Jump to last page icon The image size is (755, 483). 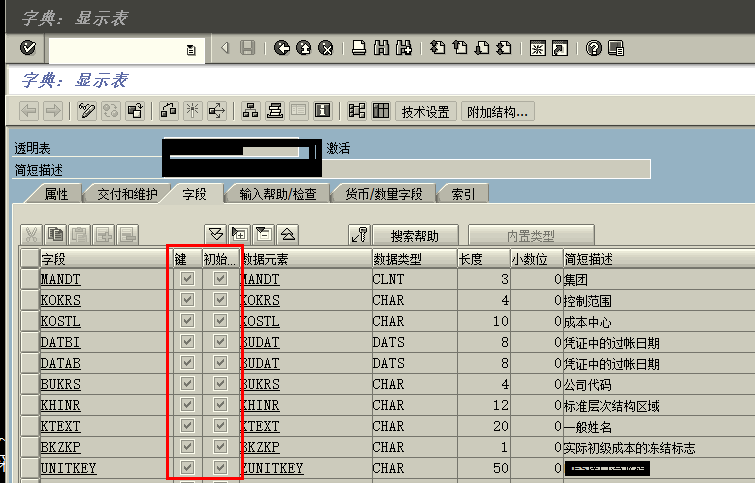click(x=504, y=48)
